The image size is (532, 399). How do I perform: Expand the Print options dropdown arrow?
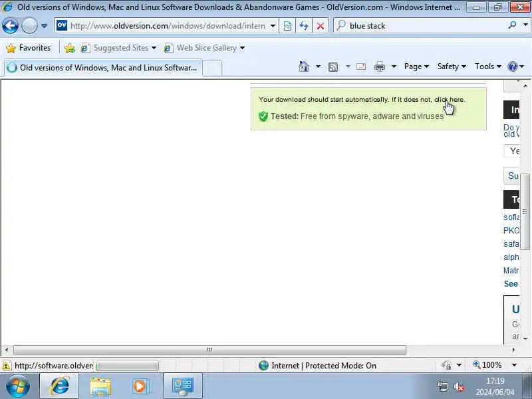(x=394, y=66)
